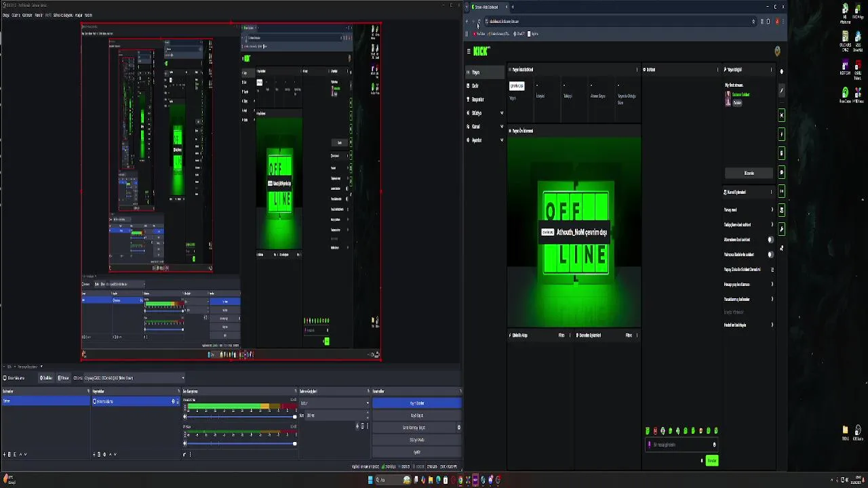This screenshot has width=868, height=488.
Task: Open Kanal Eylemleri panel three-dot menu
Action: (x=771, y=192)
